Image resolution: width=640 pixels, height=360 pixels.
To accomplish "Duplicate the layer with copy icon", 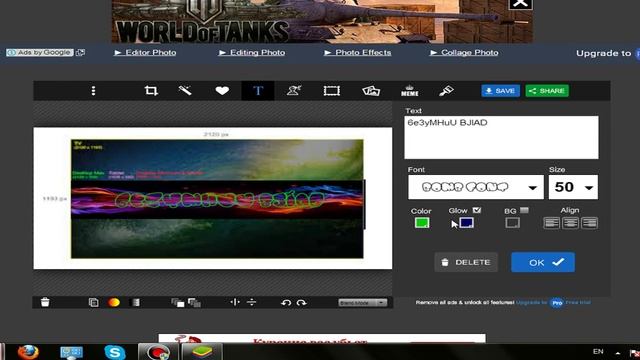I will [x=93, y=302].
